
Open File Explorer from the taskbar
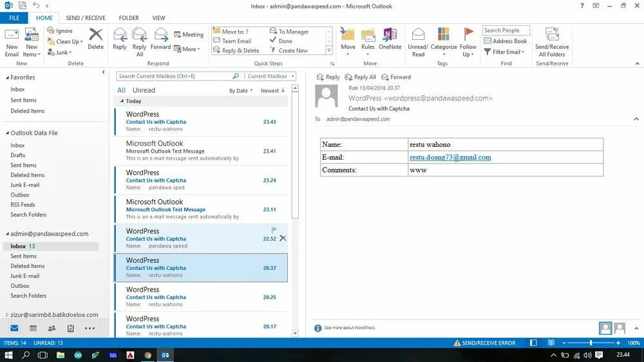click(x=61, y=355)
